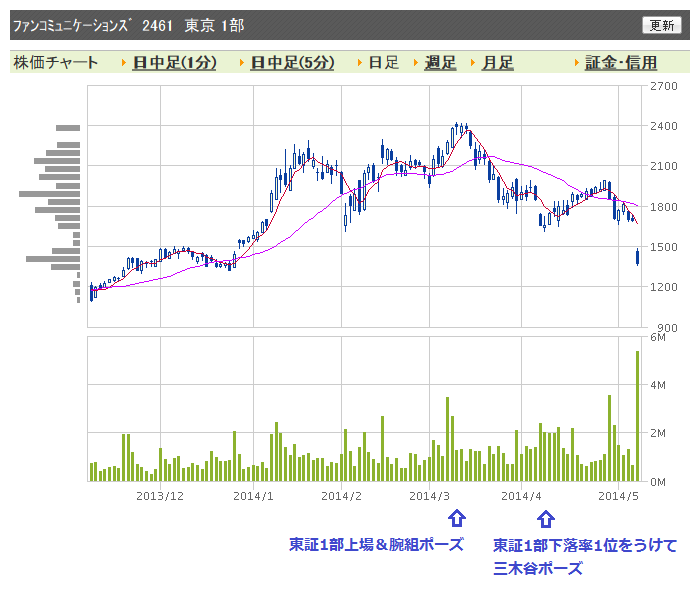This screenshot has width=697, height=594.
Task: Click the 2014/2 date axis label
Action: (x=341, y=496)
